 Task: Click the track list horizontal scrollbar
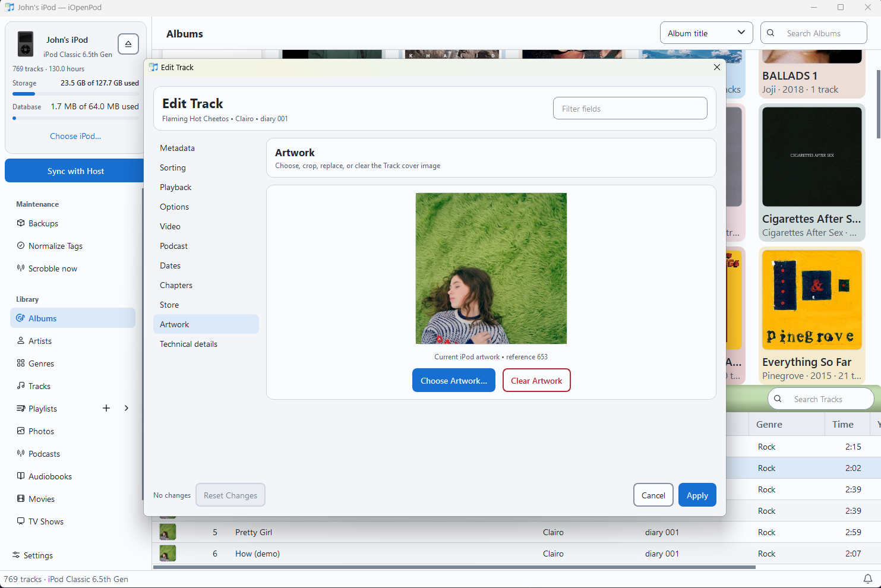(x=454, y=567)
